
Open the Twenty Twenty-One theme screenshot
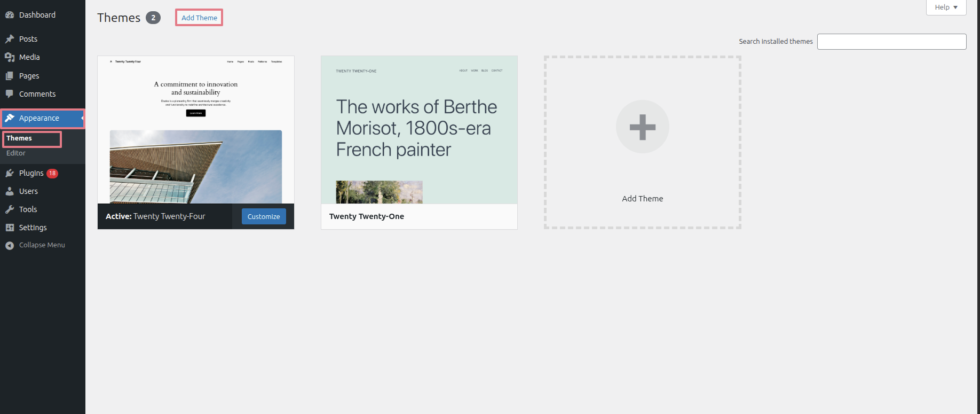click(x=419, y=130)
